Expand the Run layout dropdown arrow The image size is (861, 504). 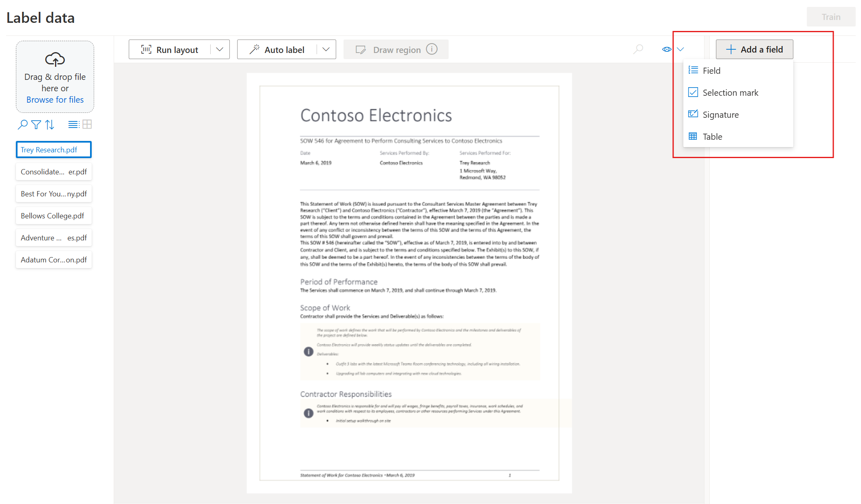click(218, 49)
